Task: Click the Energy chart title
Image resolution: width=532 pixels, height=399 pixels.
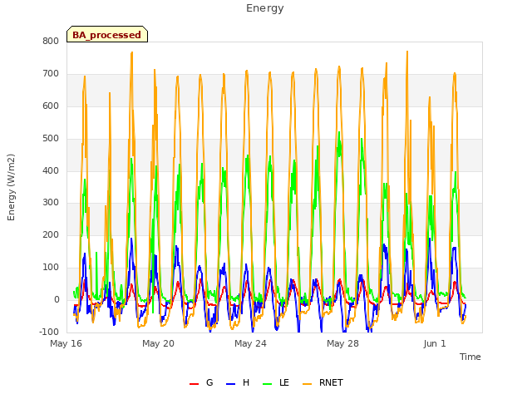Action: tap(265, 8)
